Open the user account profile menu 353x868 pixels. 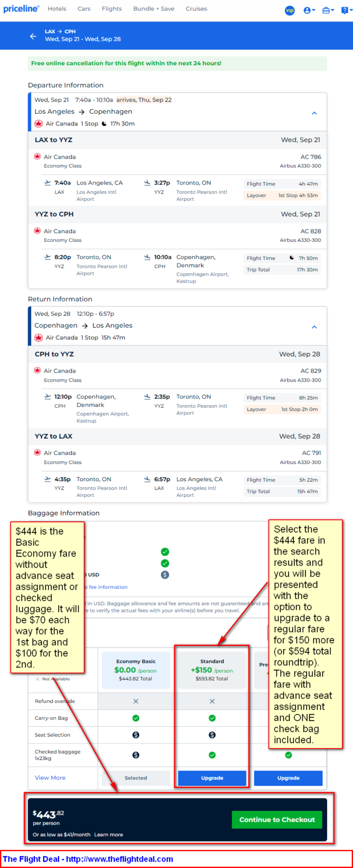pyautogui.click(x=309, y=10)
